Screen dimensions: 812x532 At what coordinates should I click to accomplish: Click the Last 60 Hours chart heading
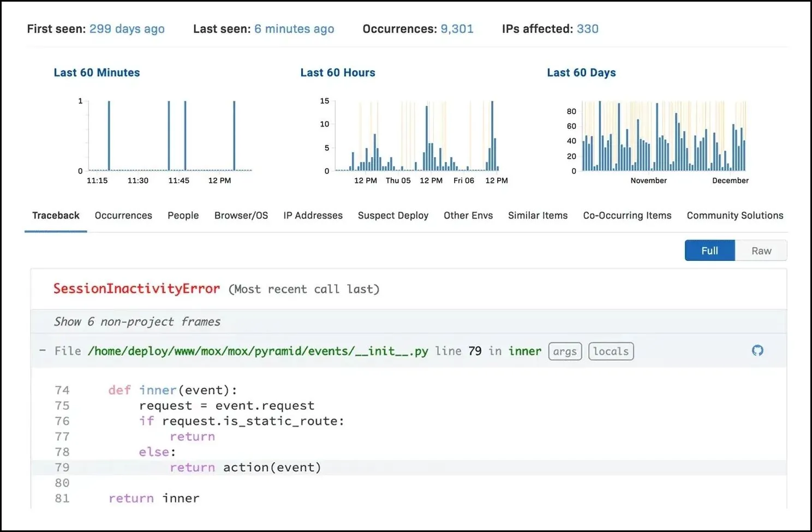tap(338, 73)
